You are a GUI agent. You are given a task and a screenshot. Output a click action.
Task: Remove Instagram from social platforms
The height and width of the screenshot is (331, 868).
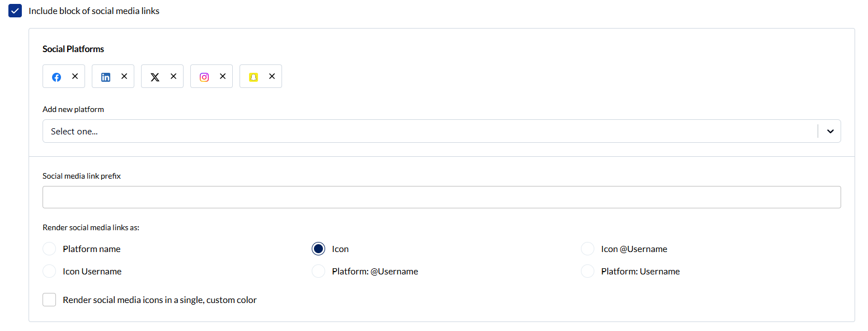tap(223, 76)
